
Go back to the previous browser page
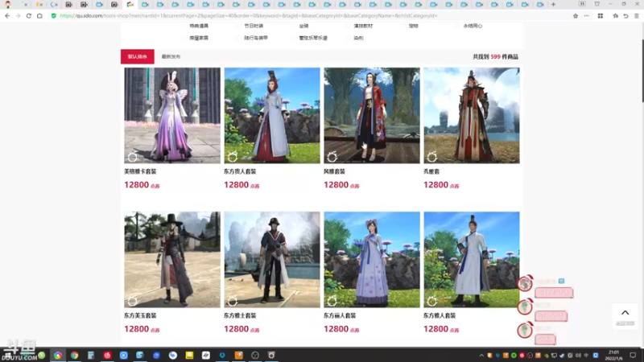(x=7, y=15)
